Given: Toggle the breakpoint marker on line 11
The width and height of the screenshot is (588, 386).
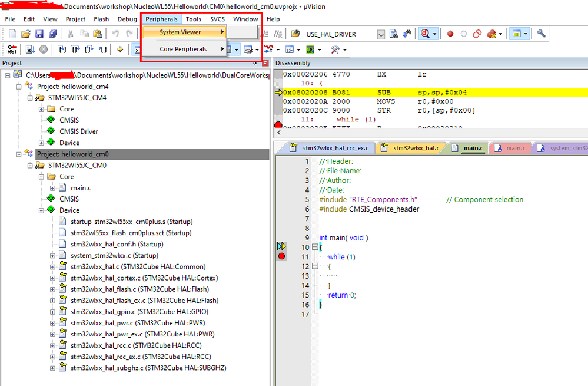Looking at the screenshot, I should (x=281, y=256).
